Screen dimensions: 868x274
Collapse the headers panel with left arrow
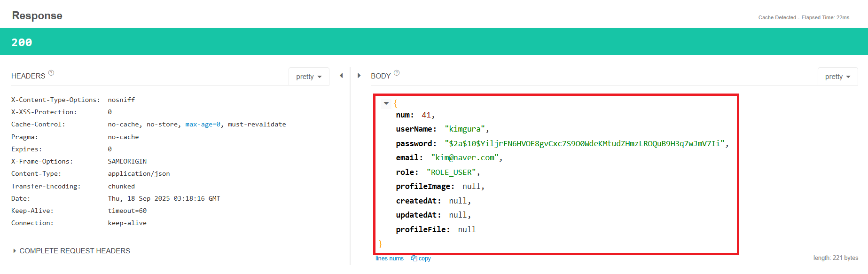coord(341,76)
